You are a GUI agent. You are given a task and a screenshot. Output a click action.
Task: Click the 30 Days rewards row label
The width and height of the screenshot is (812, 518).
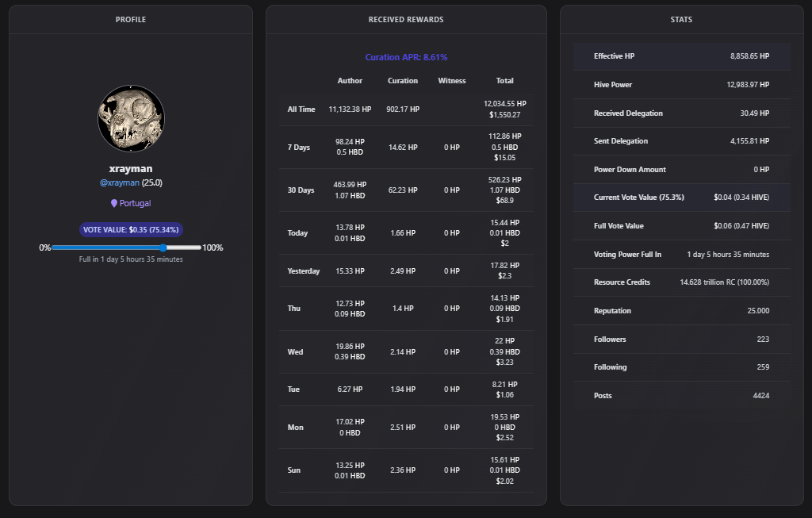(x=301, y=190)
